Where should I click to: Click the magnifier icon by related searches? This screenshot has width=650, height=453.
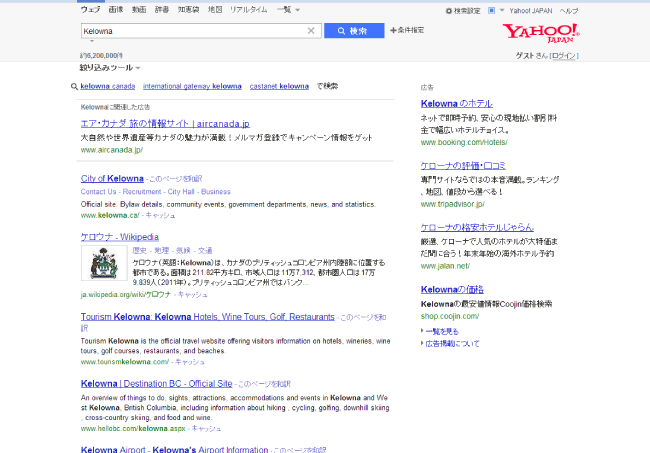click(74, 86)
